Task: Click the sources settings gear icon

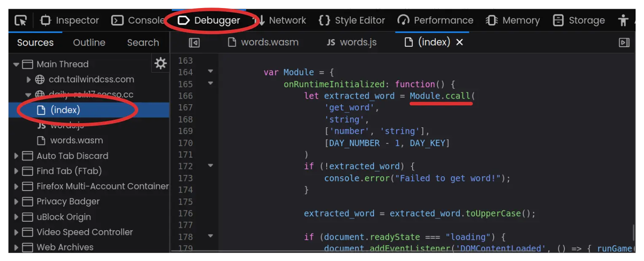Action: pos(161,64)
